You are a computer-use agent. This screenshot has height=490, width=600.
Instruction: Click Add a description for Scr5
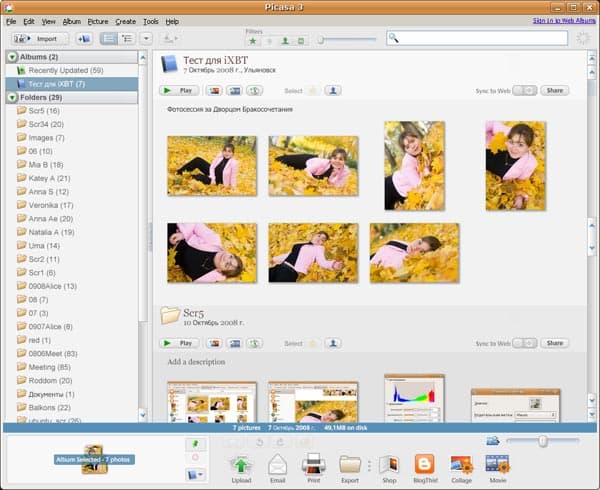196,362
